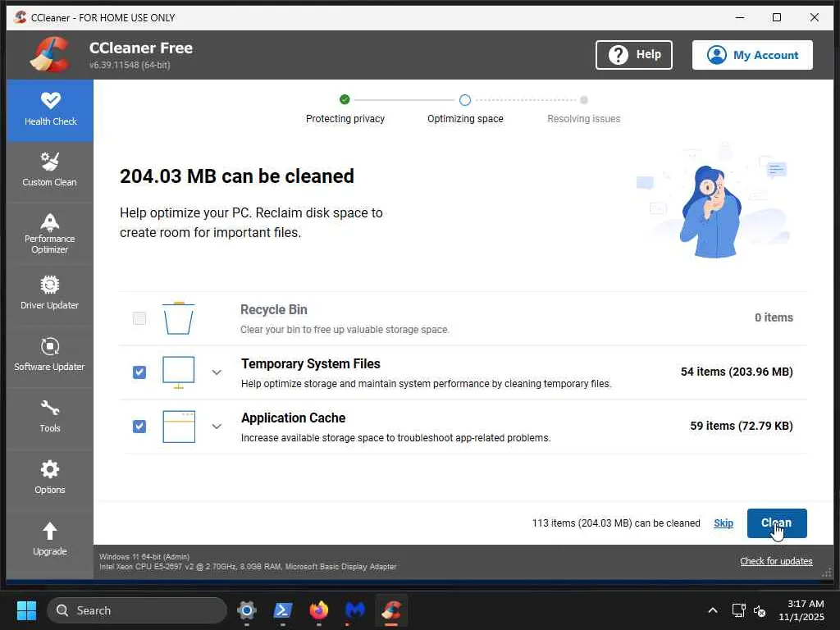Click the Application Cache window icon

[x=179, y=427]
